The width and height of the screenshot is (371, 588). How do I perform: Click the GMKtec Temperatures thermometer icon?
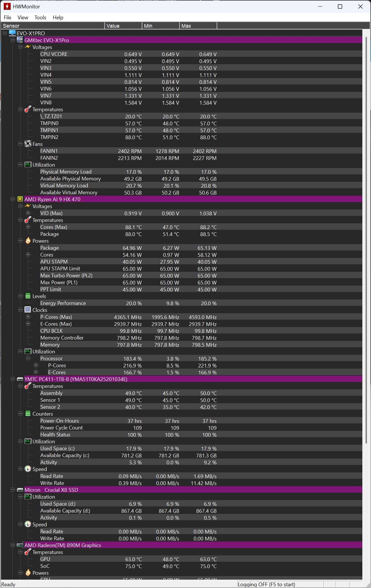(x=28, y=109)
